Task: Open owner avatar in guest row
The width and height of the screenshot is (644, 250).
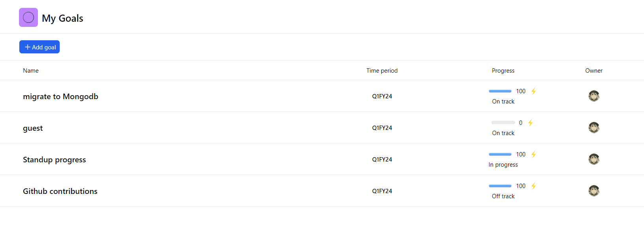Action: coord(594,128)
